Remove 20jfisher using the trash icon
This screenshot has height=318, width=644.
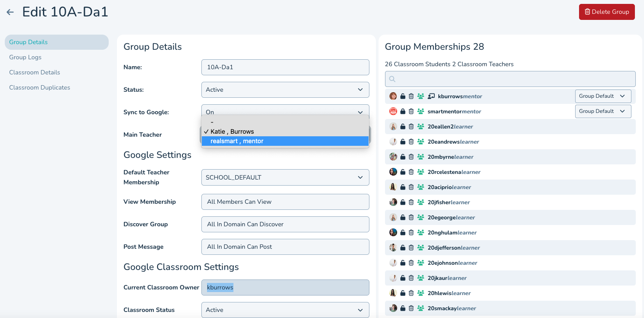(x=411, y=202)
